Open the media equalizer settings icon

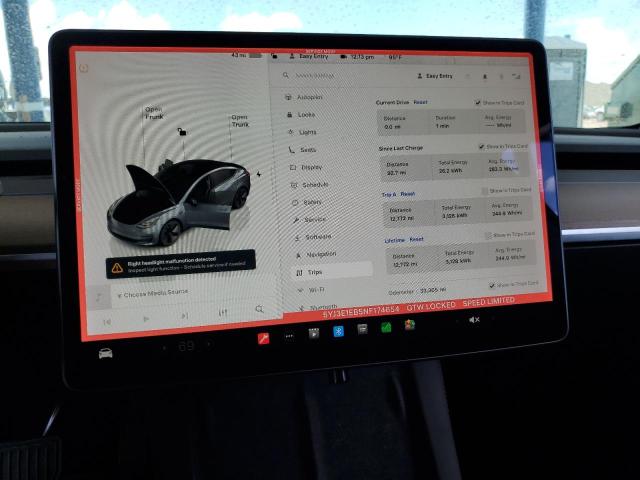(x=222, y=313)
